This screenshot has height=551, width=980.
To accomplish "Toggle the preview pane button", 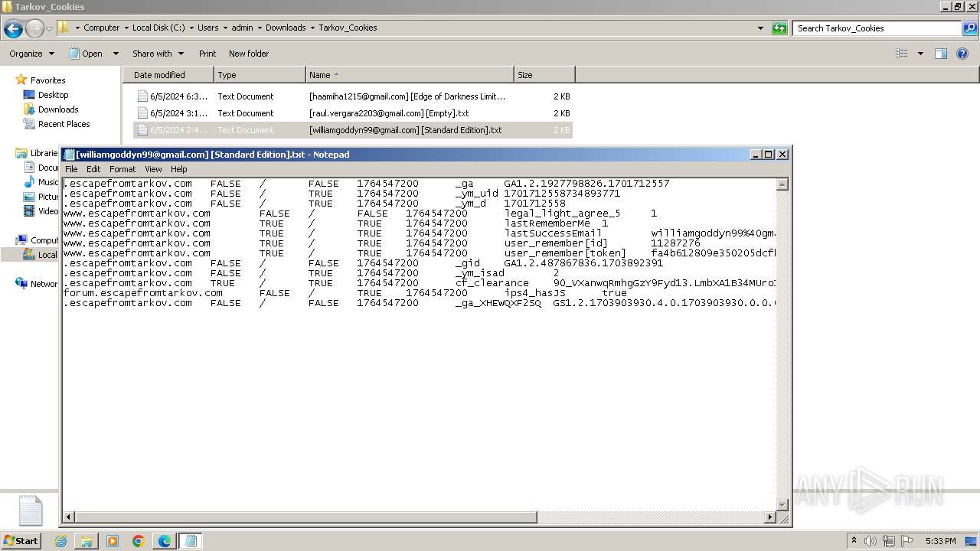I will (x=941, y=54).
